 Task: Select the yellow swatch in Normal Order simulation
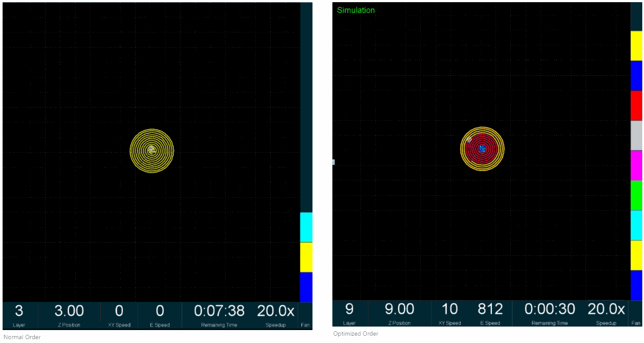[x=306, y=257]
